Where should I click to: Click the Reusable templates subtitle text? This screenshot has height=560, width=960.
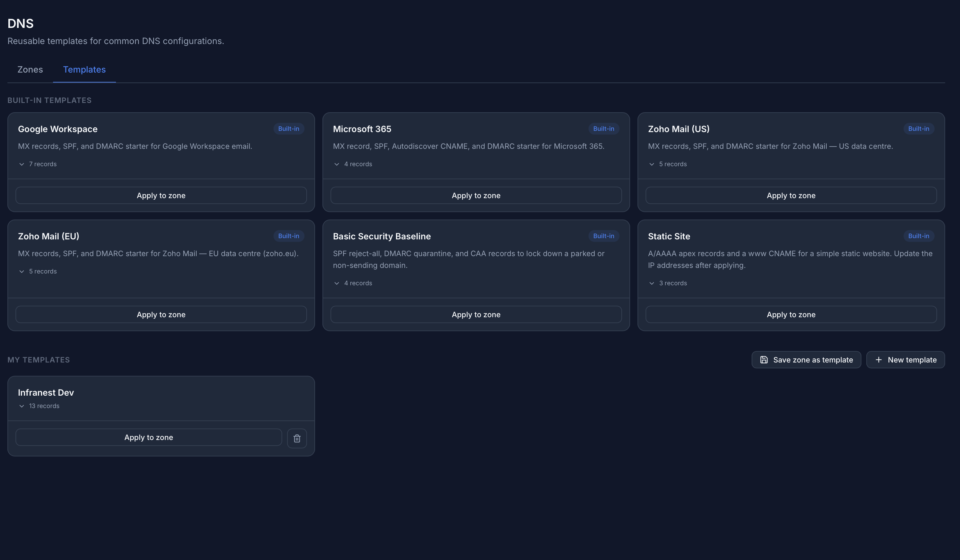coord(116,41)
